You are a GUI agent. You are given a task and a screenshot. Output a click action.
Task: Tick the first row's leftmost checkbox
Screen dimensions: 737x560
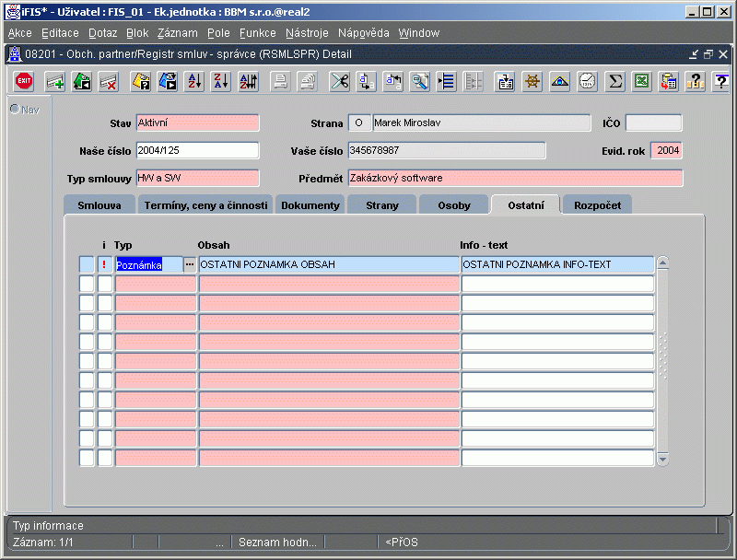pos(87,264)
